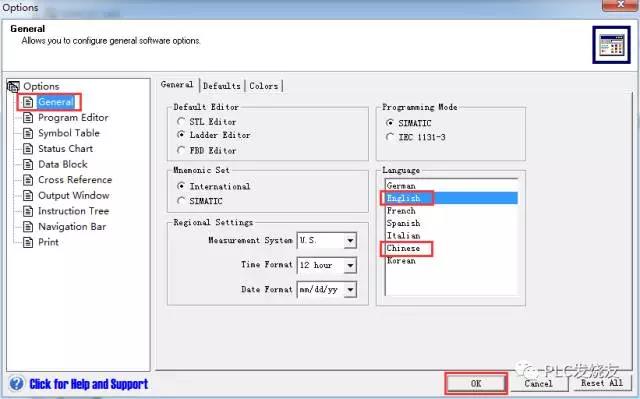
Task: Open the Instruction Tree options page
Action: (73, 211)
